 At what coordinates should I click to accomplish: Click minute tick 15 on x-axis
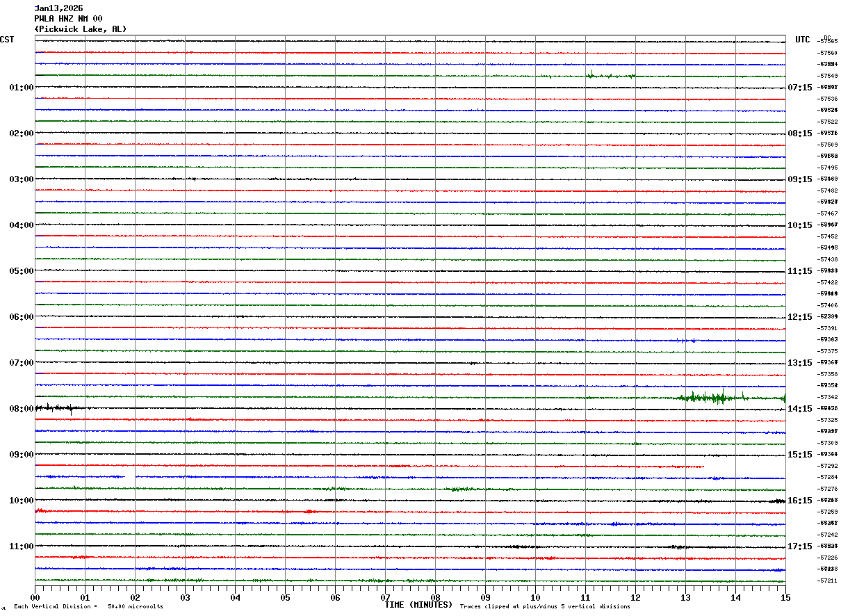(x=785, y=597)
